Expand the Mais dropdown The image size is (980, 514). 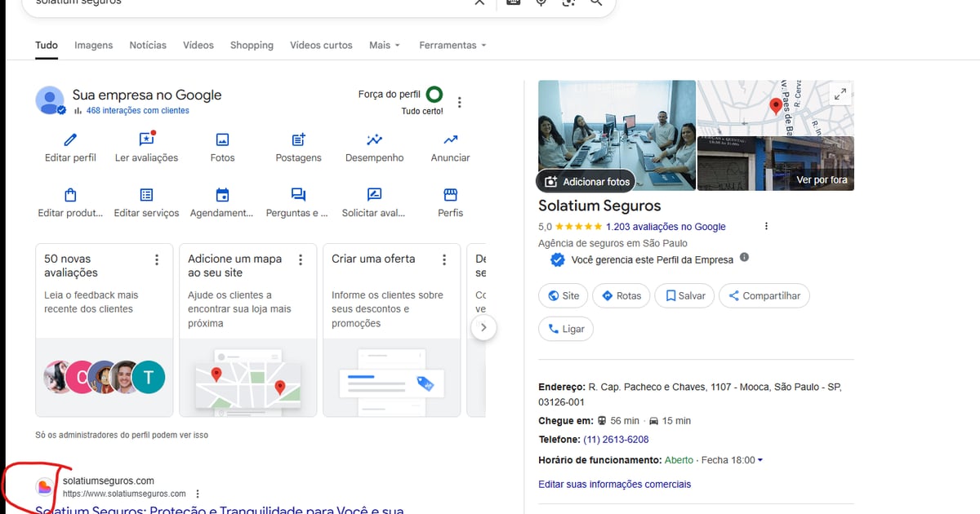point(385,45)
